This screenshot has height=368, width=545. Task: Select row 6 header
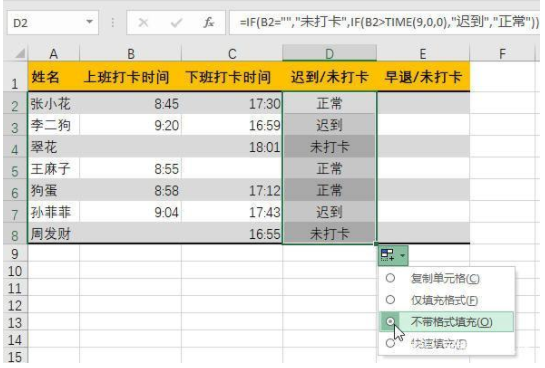[x=15, y=190]
